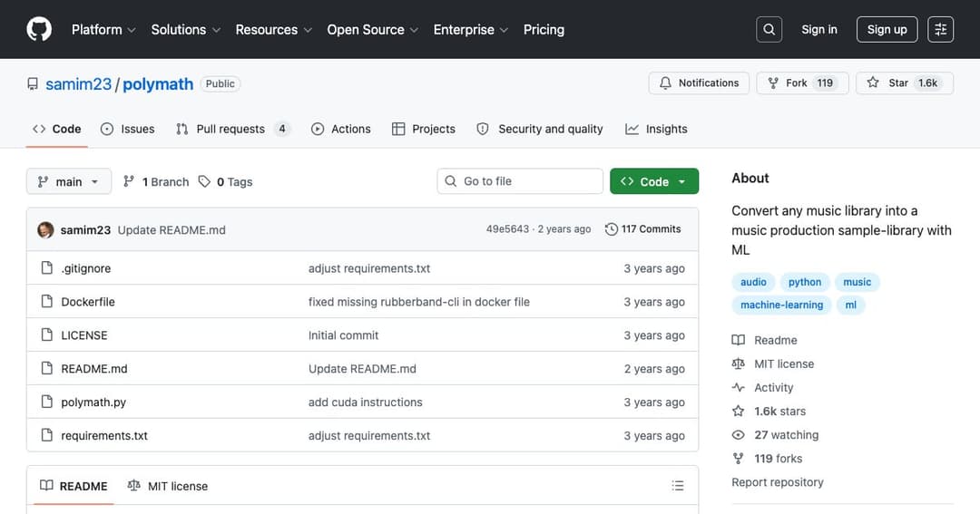Click the GitHub logo icon
Screen dimensions: 980x514
[x=39, y=29]
